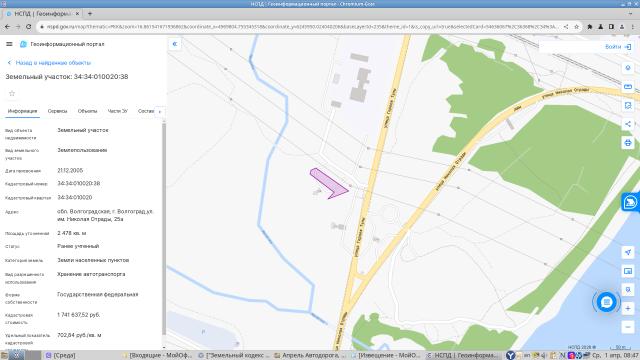
Task: Open the map layers tool icon
Action: (x=628, y=68)
